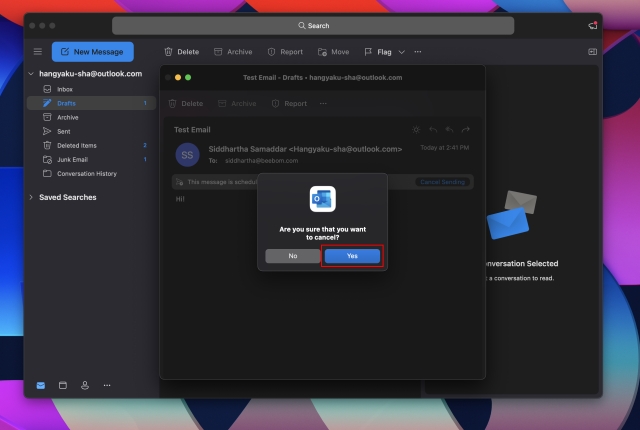This screenshot has width=640, height=430.
Task: Compose a New Message
Action: click(x=93, y=52)
